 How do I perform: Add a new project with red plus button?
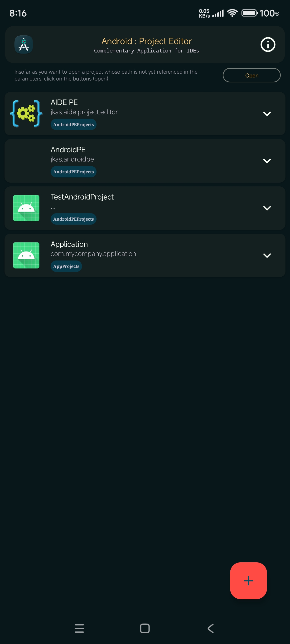[248, 581]
